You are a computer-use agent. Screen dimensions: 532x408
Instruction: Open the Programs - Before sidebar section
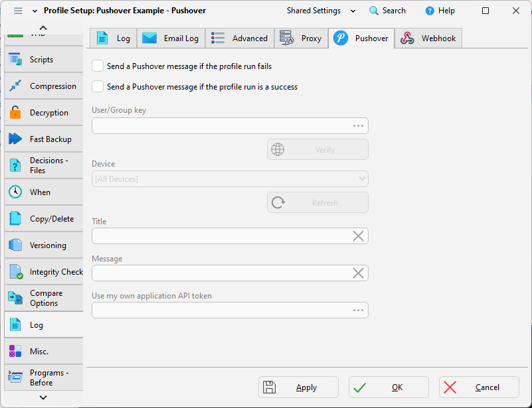tap(44, 377)
